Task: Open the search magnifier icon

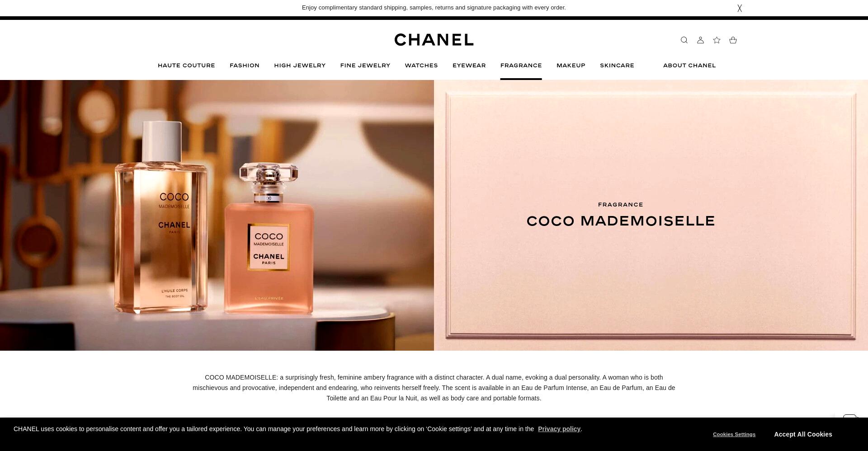Action: click(x=684, y=40)
